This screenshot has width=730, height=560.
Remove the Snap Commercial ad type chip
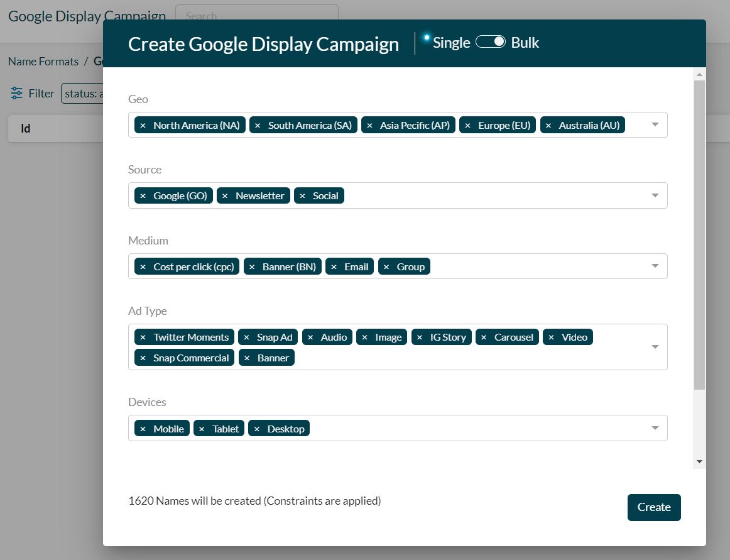point(142,358)
